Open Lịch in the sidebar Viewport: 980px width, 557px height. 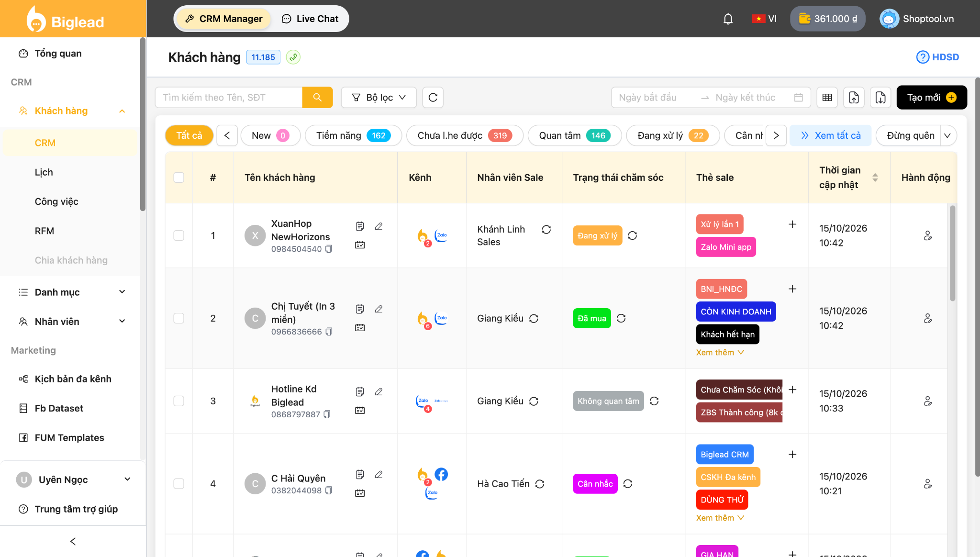point(44,172)
